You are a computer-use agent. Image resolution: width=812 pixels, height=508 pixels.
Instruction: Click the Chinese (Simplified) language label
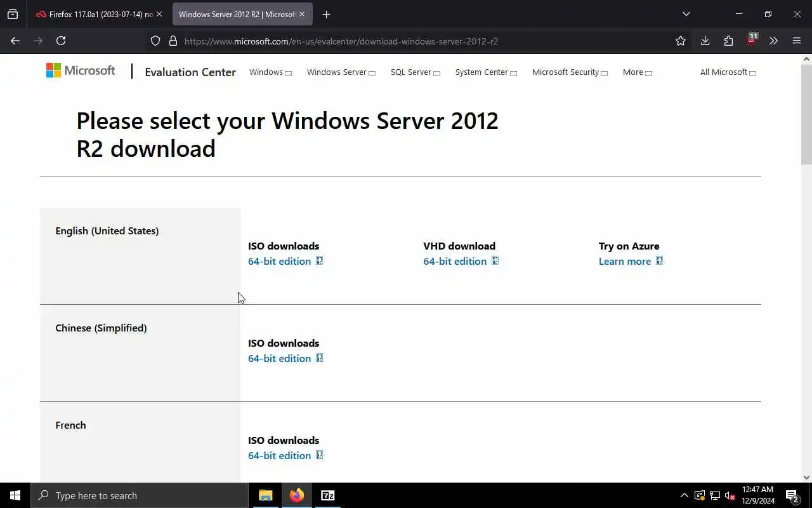[x=101, y=328]
